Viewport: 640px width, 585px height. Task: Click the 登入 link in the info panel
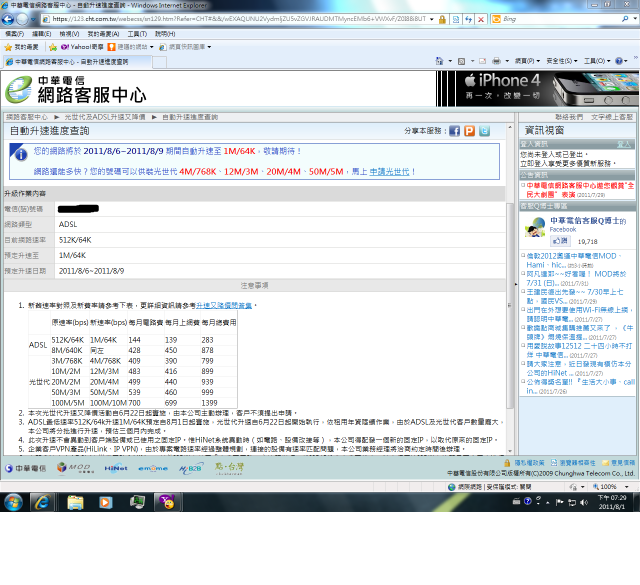[624, 144]
